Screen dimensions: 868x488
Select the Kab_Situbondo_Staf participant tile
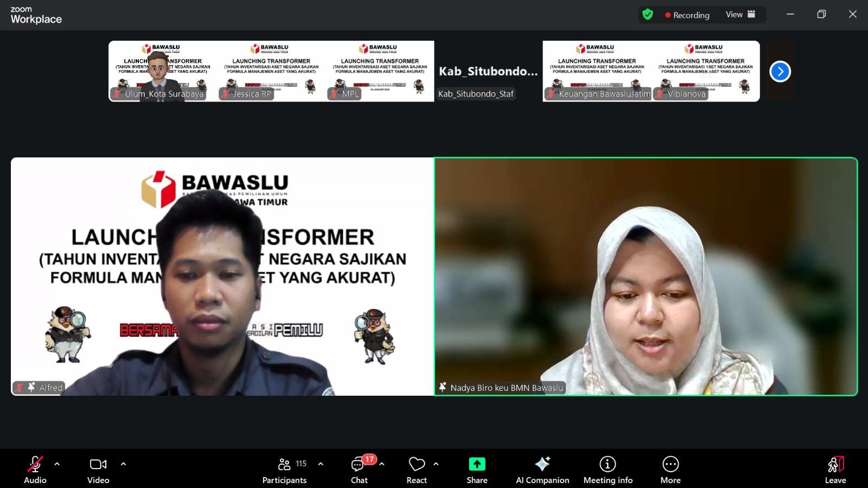tap(488, 71)
